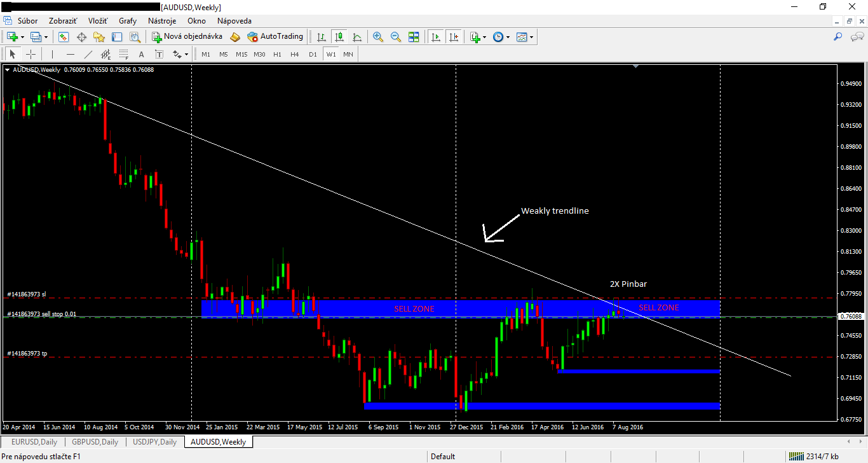Switch chart to line chart mode
Image resolution: width=868 pixels, height=463 pixels.
[x=357, y=37]
